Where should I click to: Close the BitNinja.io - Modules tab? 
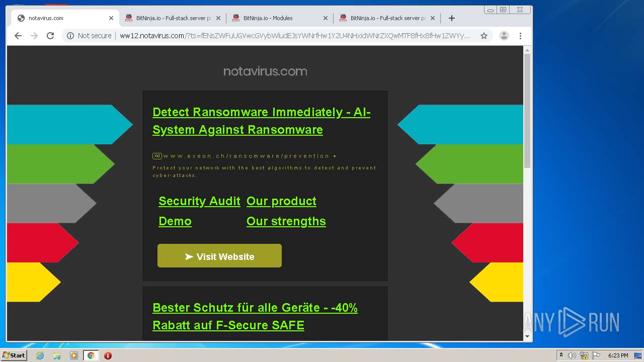click(x=326, y=18)
